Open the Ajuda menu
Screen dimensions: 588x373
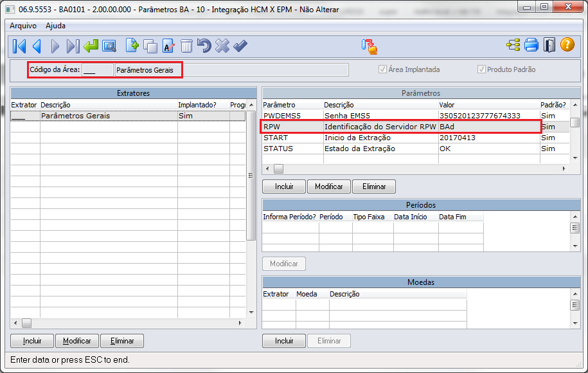click(55, 26)
